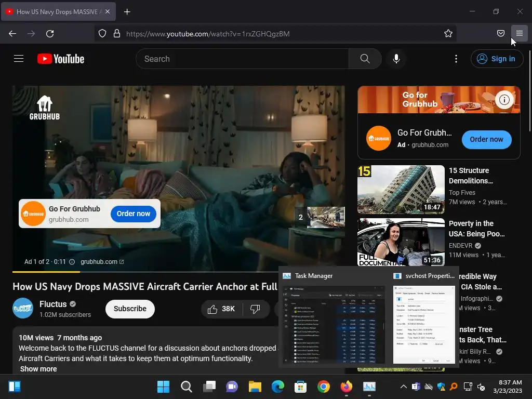Switch to Firefox on the taskbar
This screenshot has height=399, width=532.
tap(347, 387)
